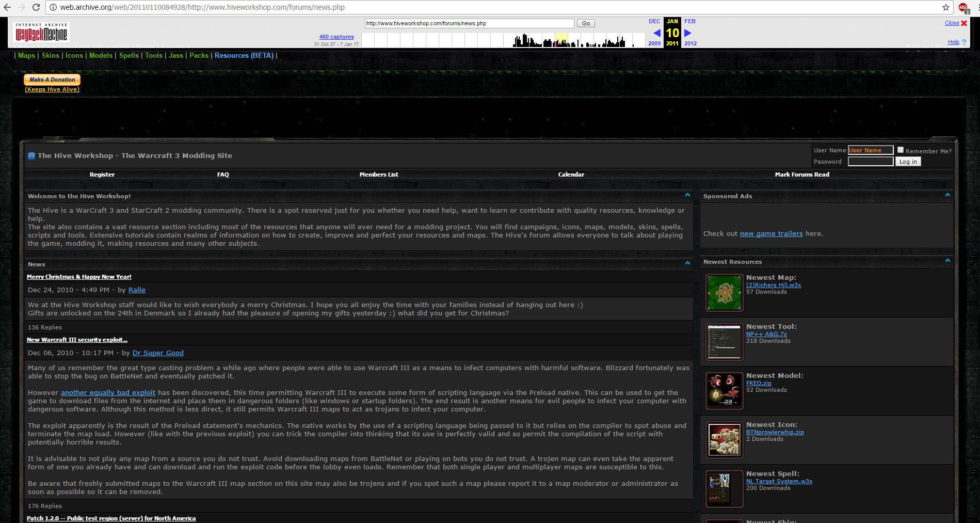Click the Newest Tool thumbnail image
This screenshot has width=980, height=523.
click(724, 342)
